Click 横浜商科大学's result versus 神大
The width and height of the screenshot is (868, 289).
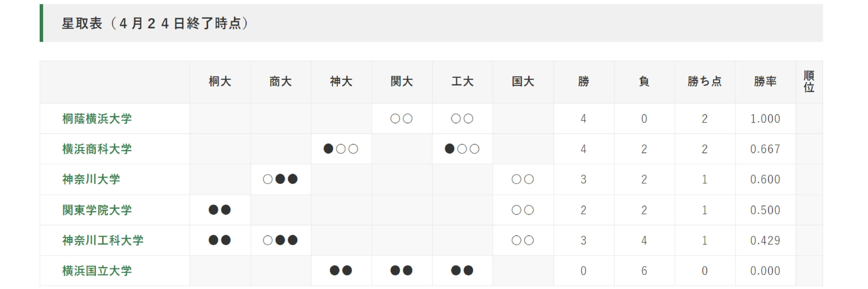coord(341,149)
